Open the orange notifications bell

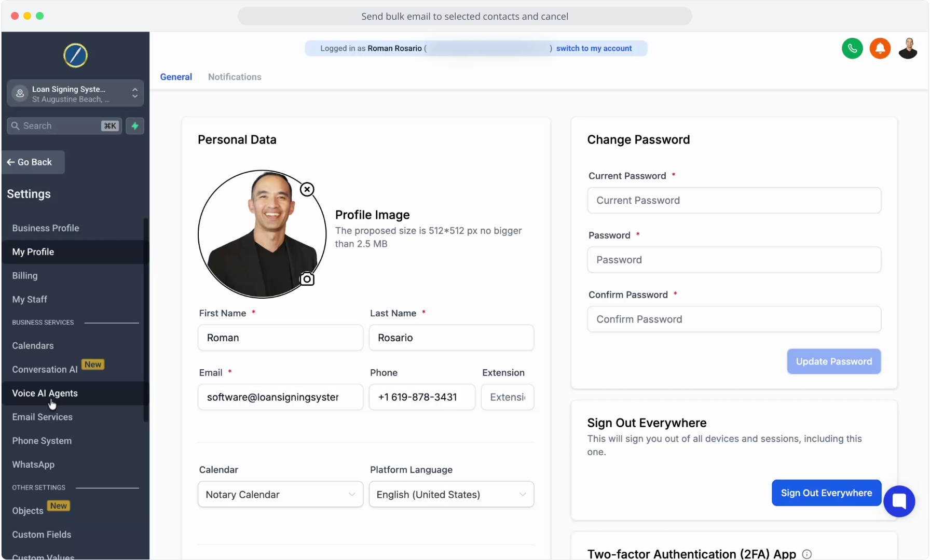coord(880,48)
